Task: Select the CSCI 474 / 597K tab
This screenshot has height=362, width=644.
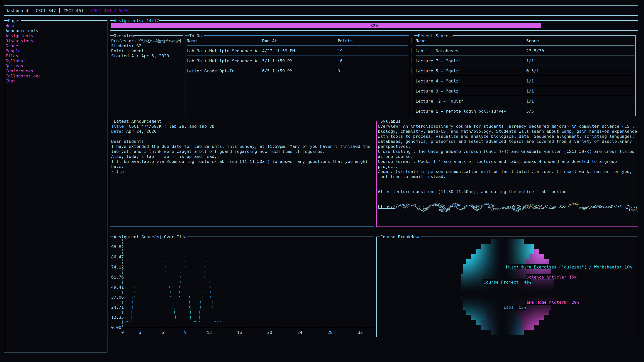Action: point(110,11)
